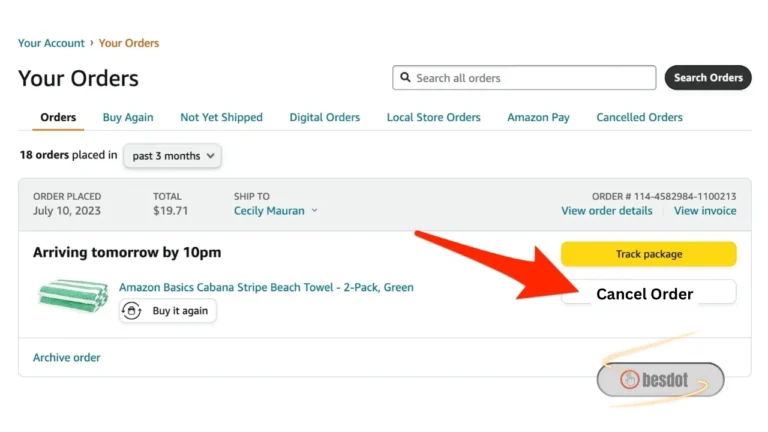Click the $19.71 total amount
Screen dimensions: 768x432
coord(170,211)
